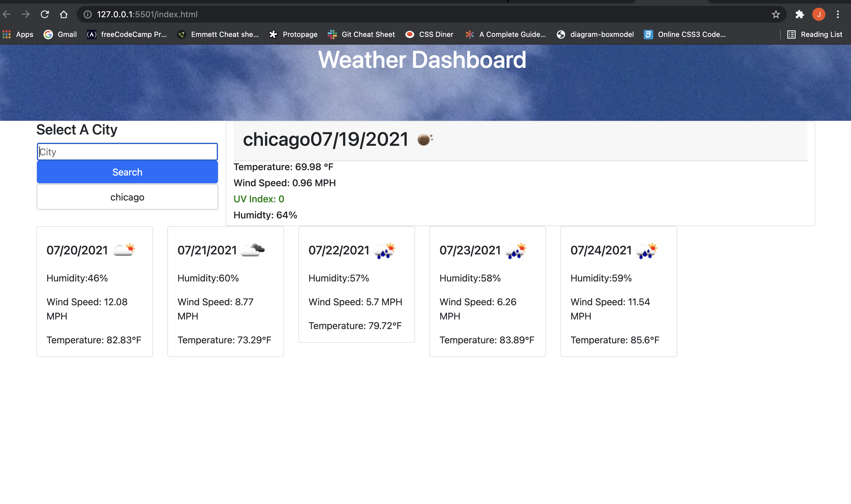This screenshot has height=504, width=851.
Task: Click the browser profile avatar
Action: 819,14
